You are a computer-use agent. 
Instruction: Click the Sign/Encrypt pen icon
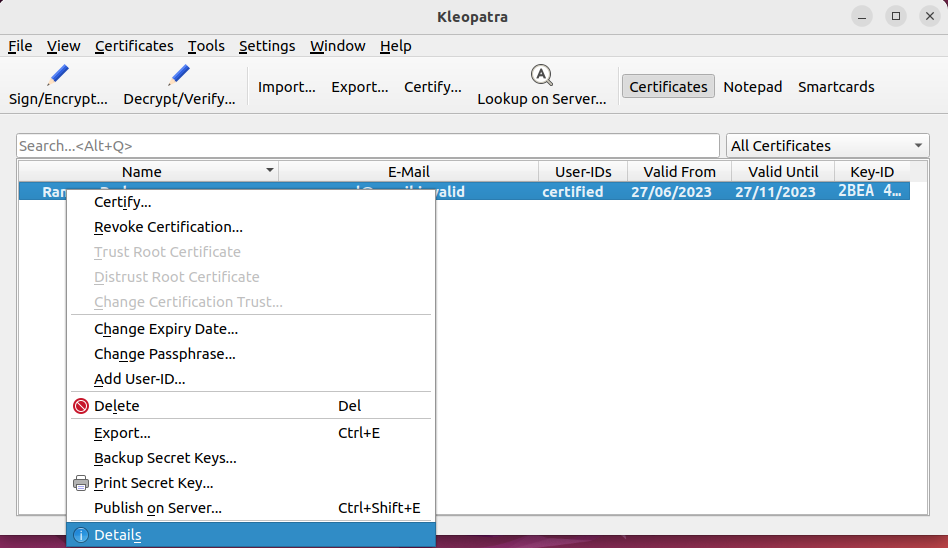58,75
